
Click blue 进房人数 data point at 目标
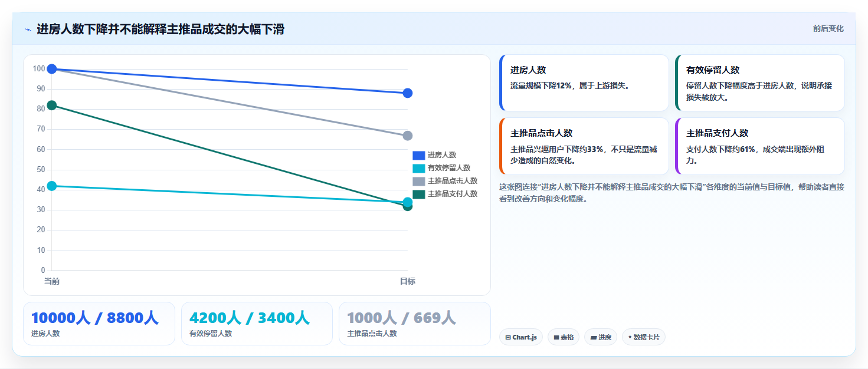coord(407,93)
